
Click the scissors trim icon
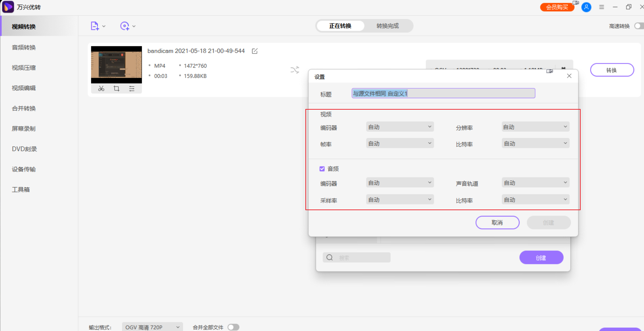coord(101,89)
